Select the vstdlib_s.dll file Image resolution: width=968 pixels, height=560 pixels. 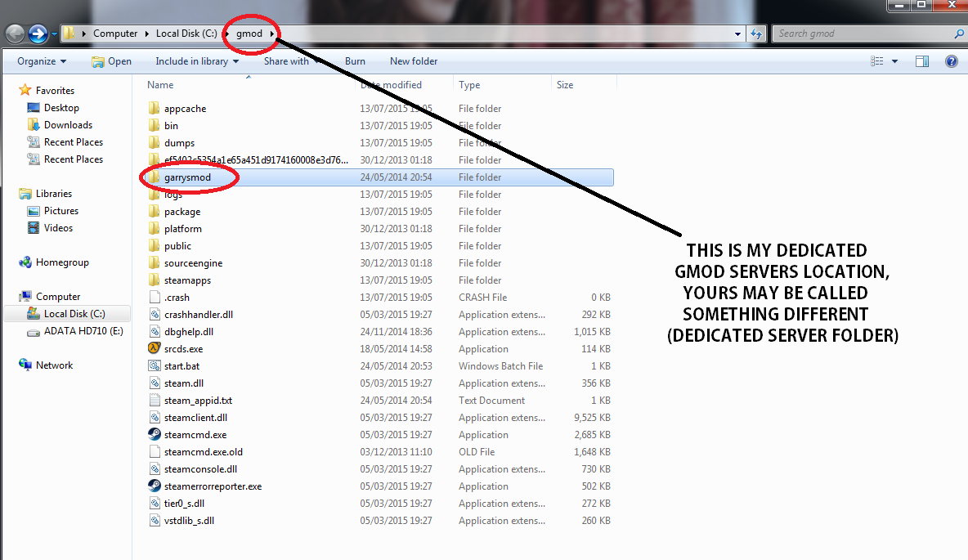(189, 521)
